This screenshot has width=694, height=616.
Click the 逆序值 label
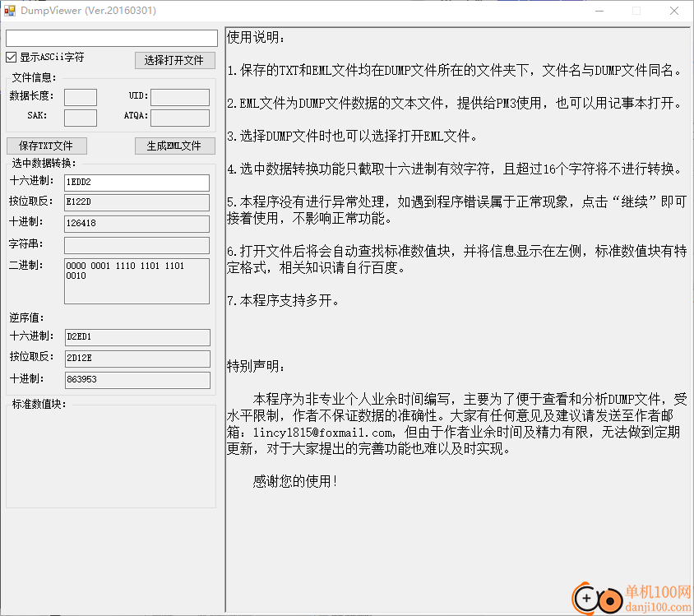(x=26, y=317)
